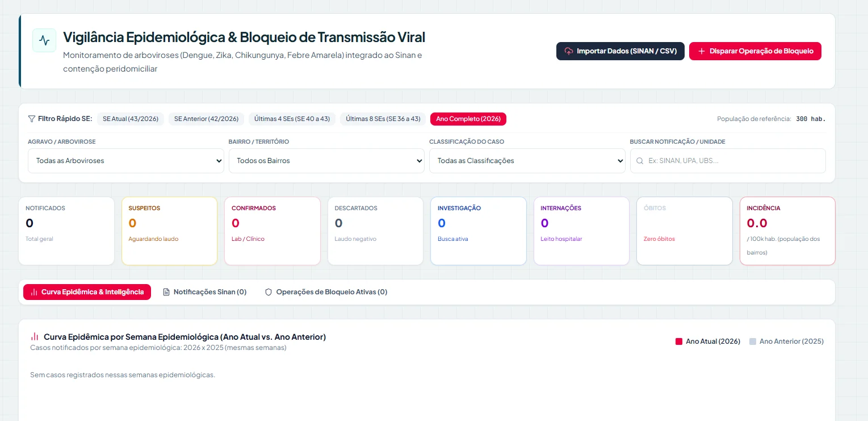Click the Notificados total card

[x=66, y=231]
